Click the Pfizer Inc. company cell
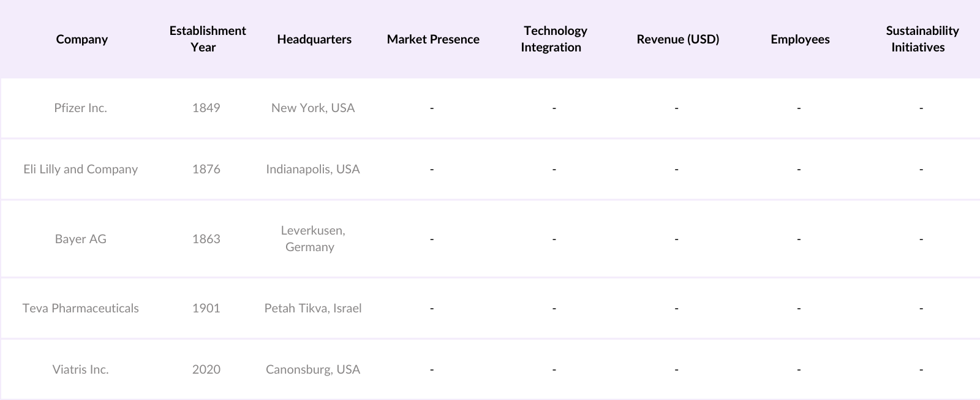 (x=80, y=108)
